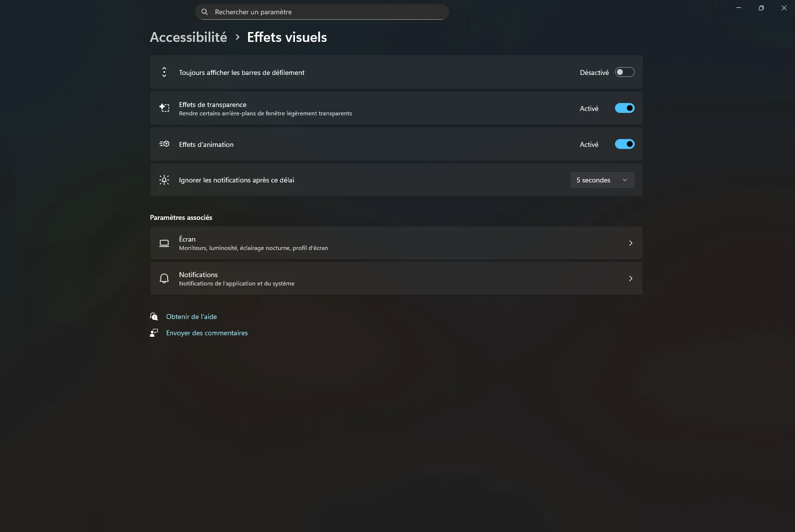Open Obtenir de l'aide link

[x=191, y=317]
